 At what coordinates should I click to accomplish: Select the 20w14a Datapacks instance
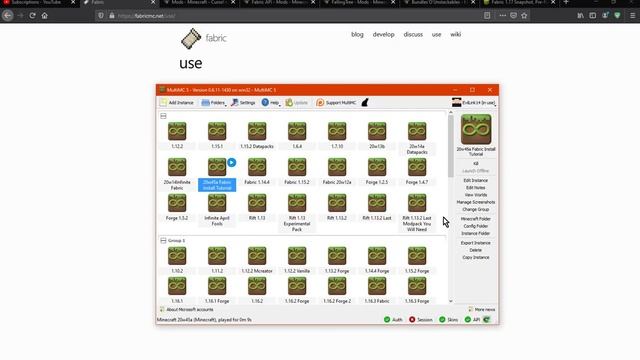417,138
